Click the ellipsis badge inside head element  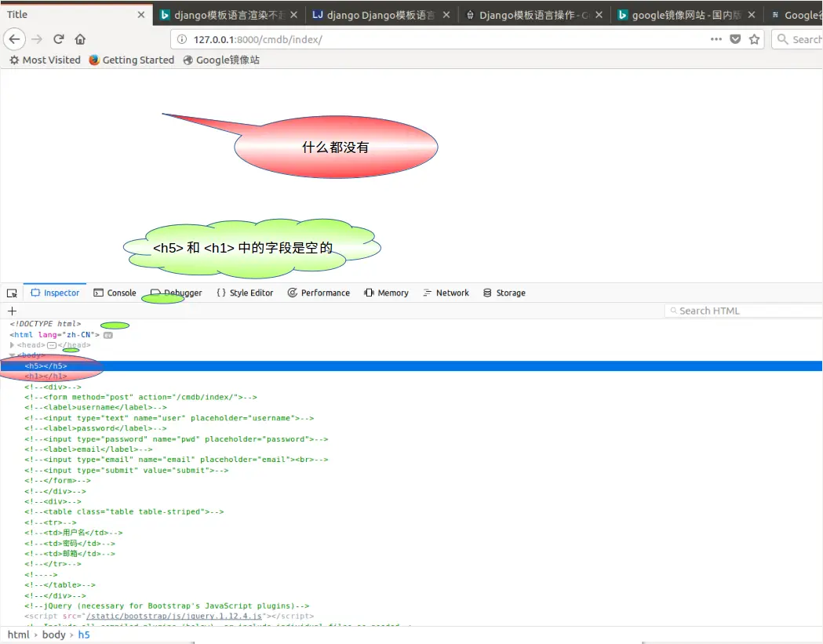(52, 345)
